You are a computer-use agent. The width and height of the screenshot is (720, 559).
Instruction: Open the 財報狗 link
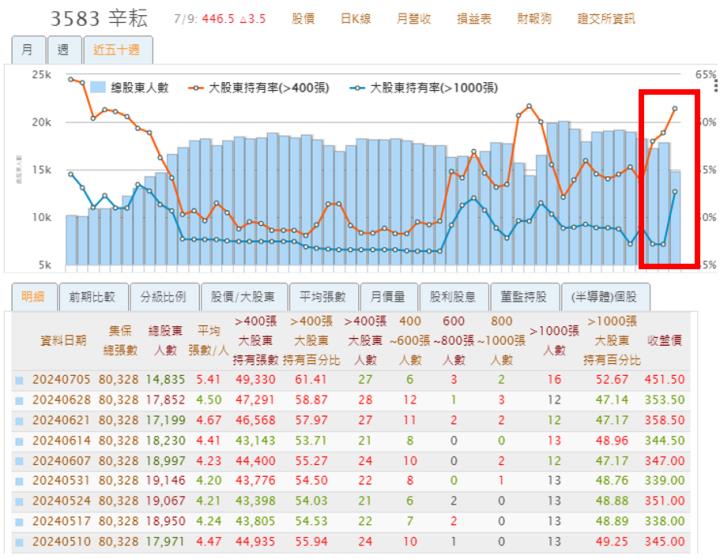point(534,19)
